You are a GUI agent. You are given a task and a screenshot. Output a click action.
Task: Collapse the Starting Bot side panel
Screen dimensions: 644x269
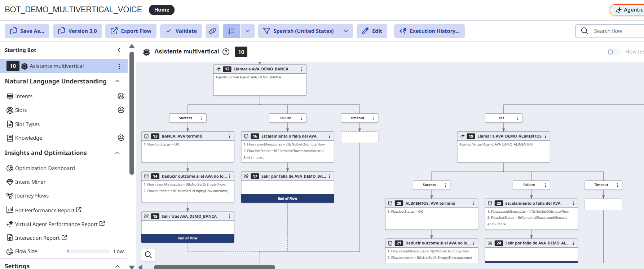pos(119,50)
